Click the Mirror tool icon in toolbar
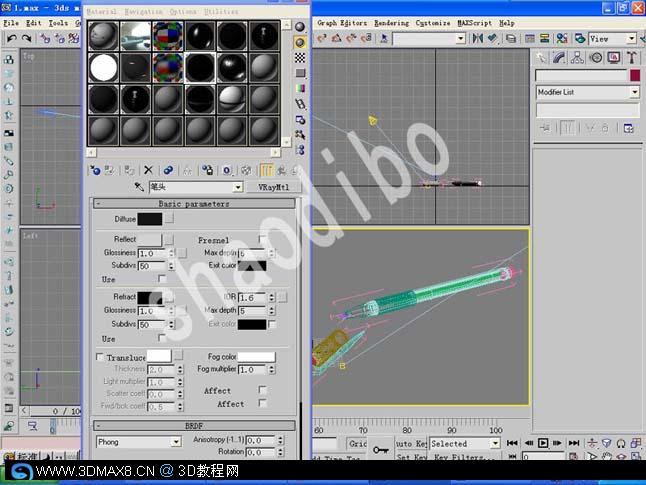646x485 pixels. [477, 39]
